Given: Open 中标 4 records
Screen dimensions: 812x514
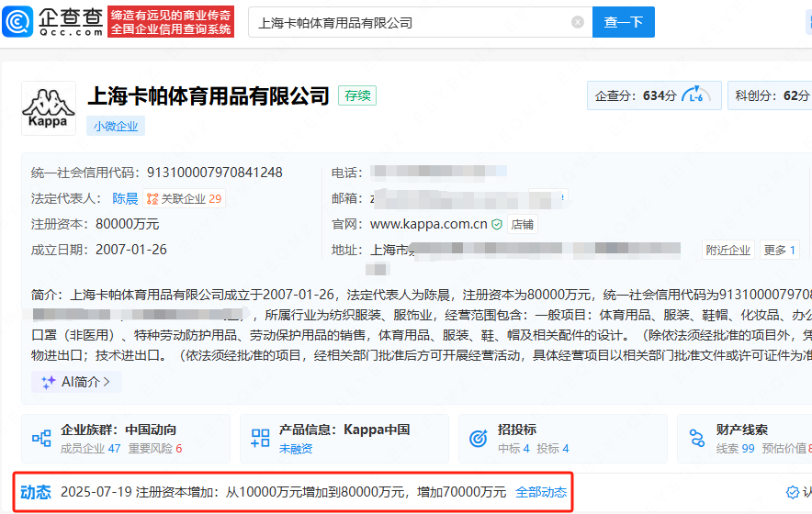Looking at the screenshot, I should (513, 448).
